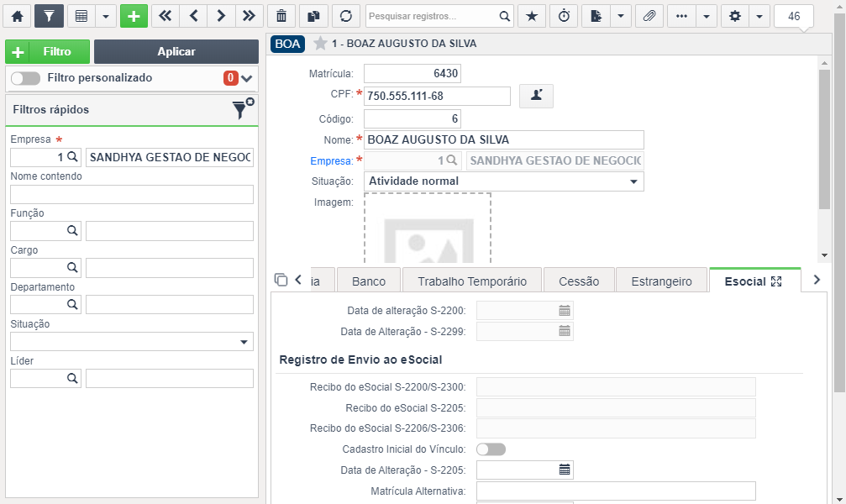The width and height of the screenshot is (846, 504).
Task: Delete record with trash icon
Action: (281, 16)
